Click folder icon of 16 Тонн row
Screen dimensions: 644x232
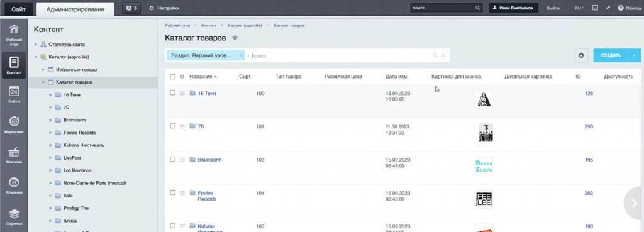(x=192, y=93)
